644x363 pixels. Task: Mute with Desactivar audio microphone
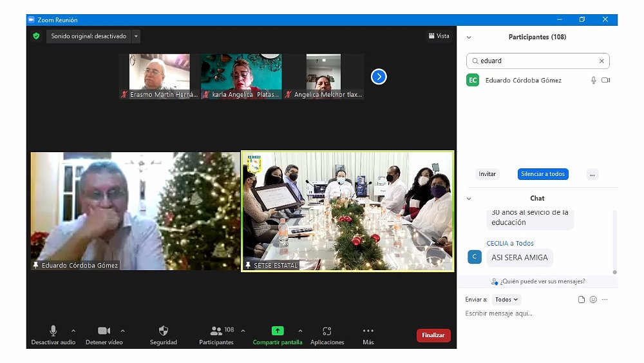coord(53,331)
